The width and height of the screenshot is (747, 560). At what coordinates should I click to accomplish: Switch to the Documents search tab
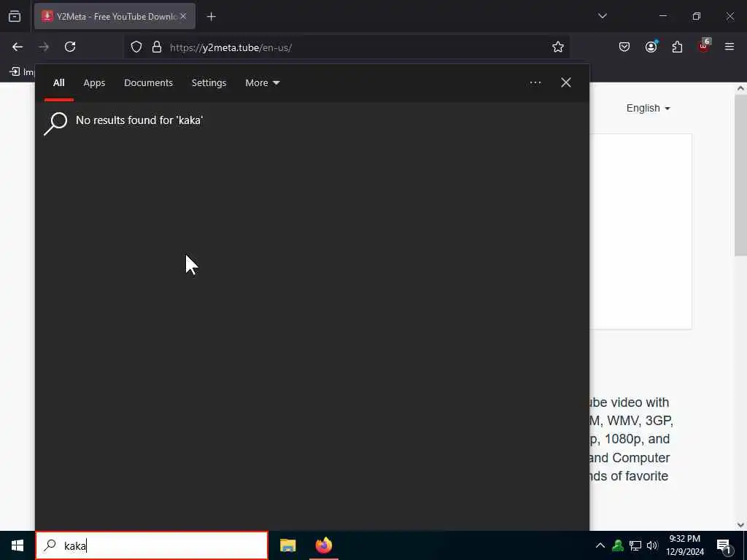[148, 83]
